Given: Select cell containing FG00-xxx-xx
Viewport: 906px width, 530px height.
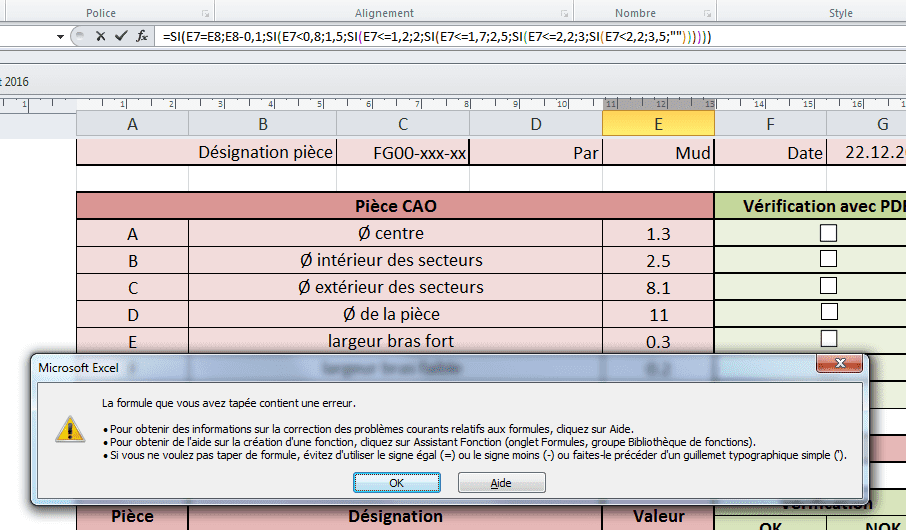Looking at the screenshot, I should click(x=403, y=153).
